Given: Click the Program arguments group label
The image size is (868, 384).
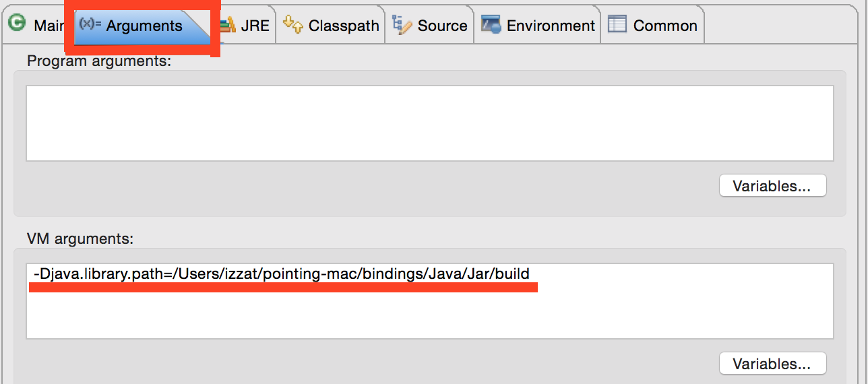Looking at the screenshot, I should click(99, 61).
